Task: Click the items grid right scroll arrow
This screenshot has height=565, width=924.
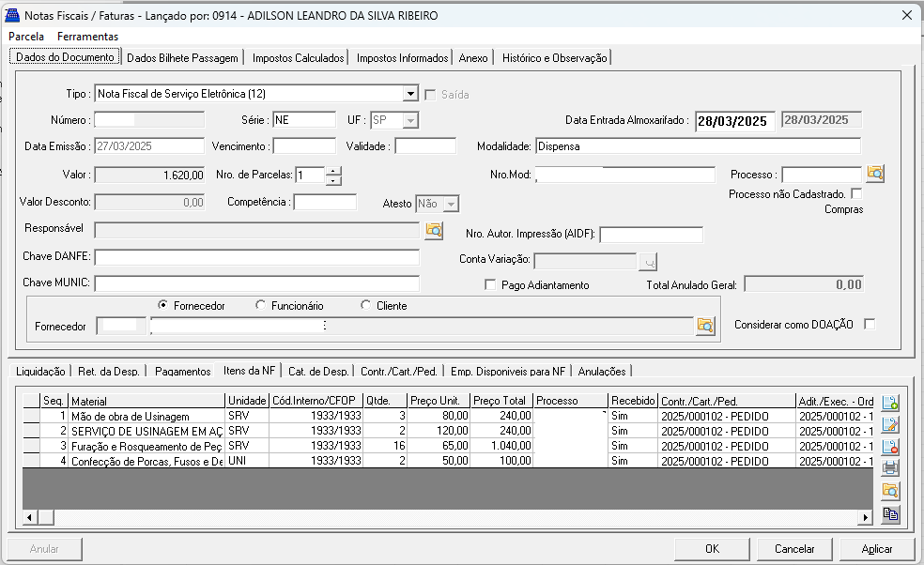Action: (x=865, y=517)
